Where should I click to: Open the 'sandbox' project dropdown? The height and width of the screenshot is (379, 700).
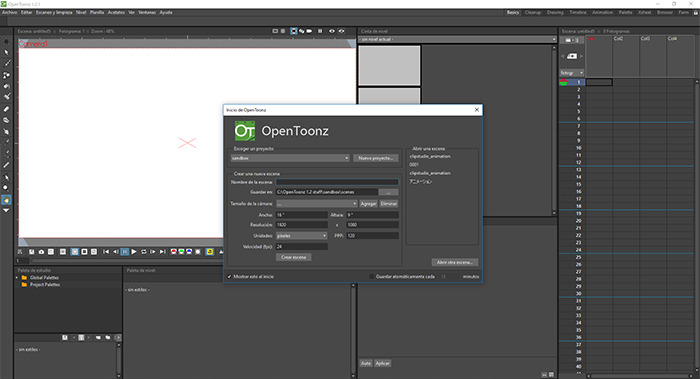point(290,158)
